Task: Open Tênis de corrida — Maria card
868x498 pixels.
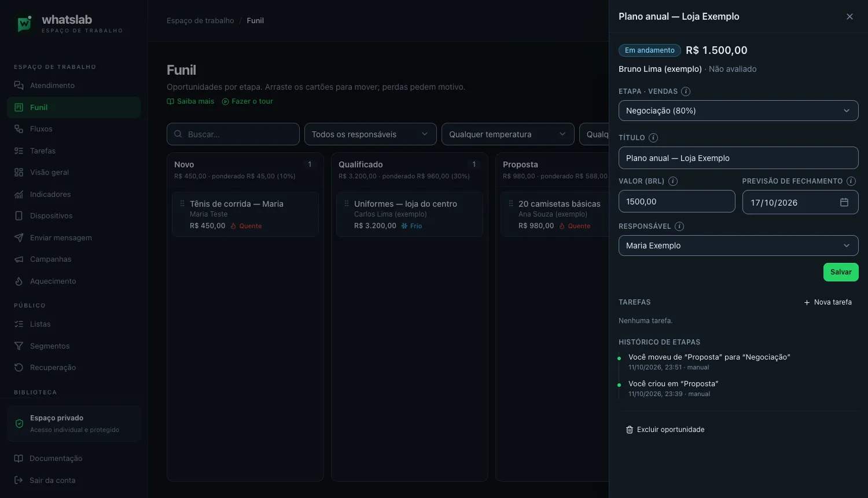Action: 245,214
